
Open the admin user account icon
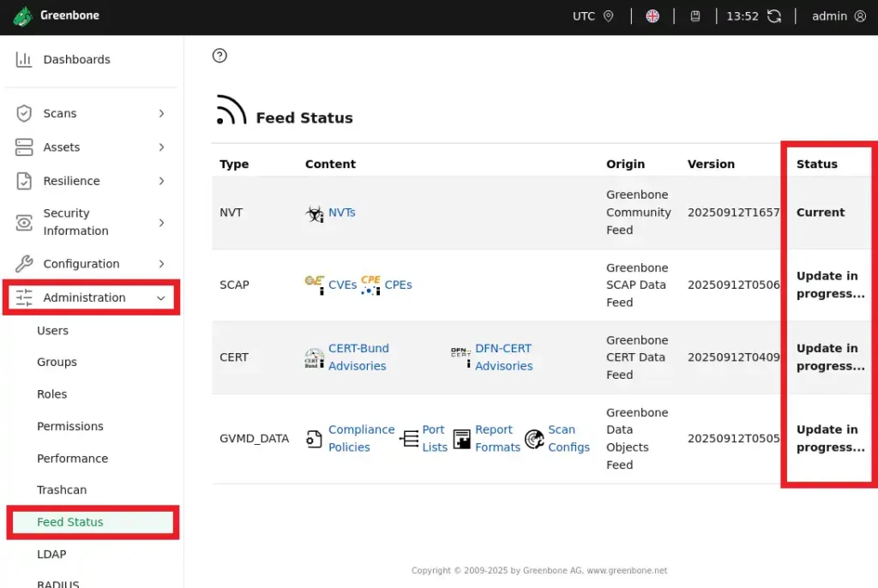[860, 16]
